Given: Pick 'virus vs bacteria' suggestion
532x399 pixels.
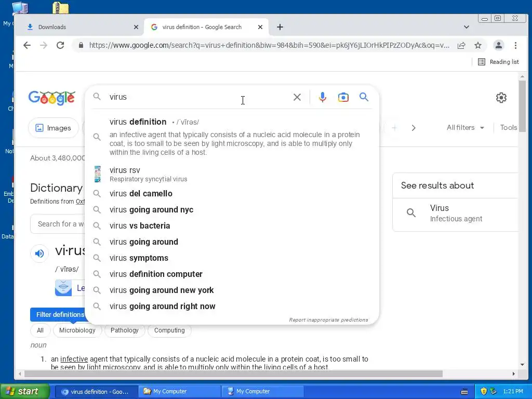Looking at the screenshot, I should [232, 226].
